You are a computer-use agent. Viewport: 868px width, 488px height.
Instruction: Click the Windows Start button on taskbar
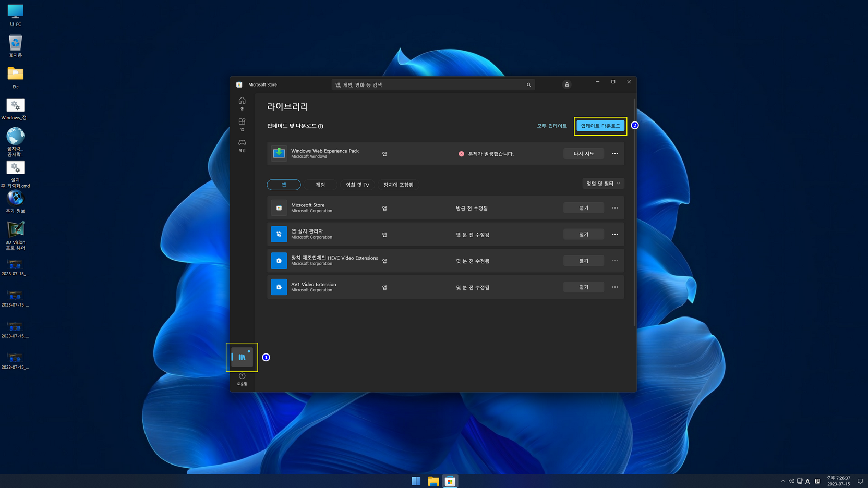[416, 481]
